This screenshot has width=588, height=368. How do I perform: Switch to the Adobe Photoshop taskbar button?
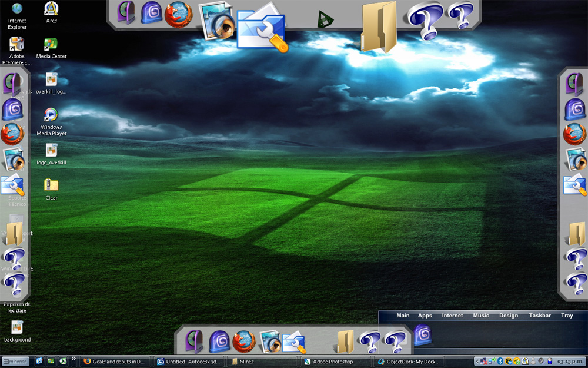click(332, 362)
